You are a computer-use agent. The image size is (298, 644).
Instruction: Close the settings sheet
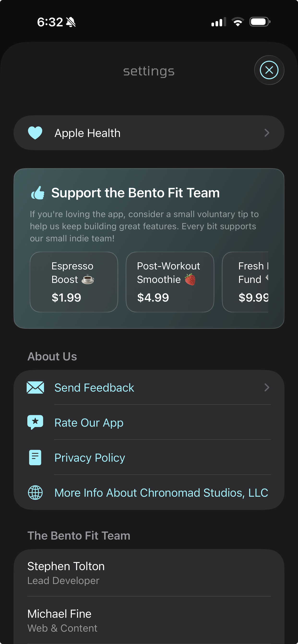pos(269,70)
